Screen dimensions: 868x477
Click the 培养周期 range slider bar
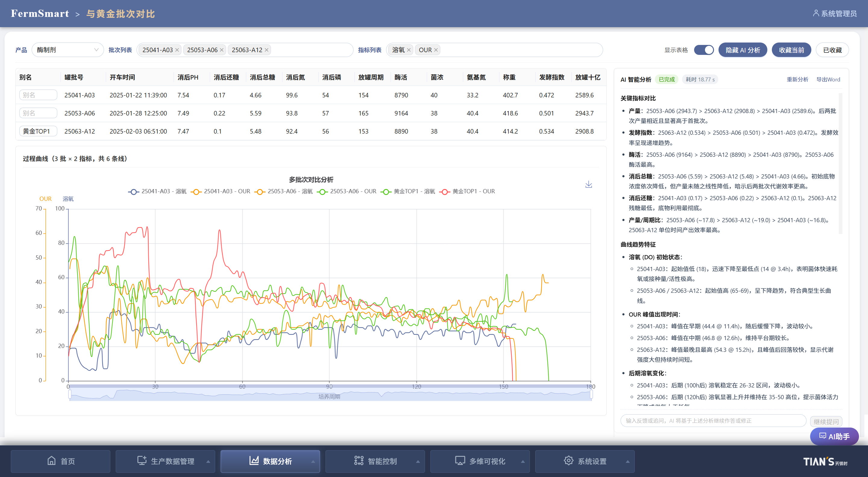point(330,394)
